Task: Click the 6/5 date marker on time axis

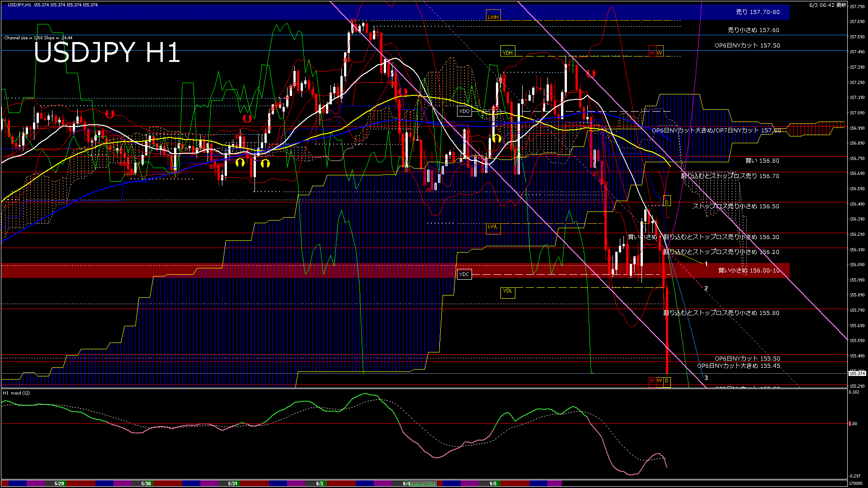Action: click(493, 483)
